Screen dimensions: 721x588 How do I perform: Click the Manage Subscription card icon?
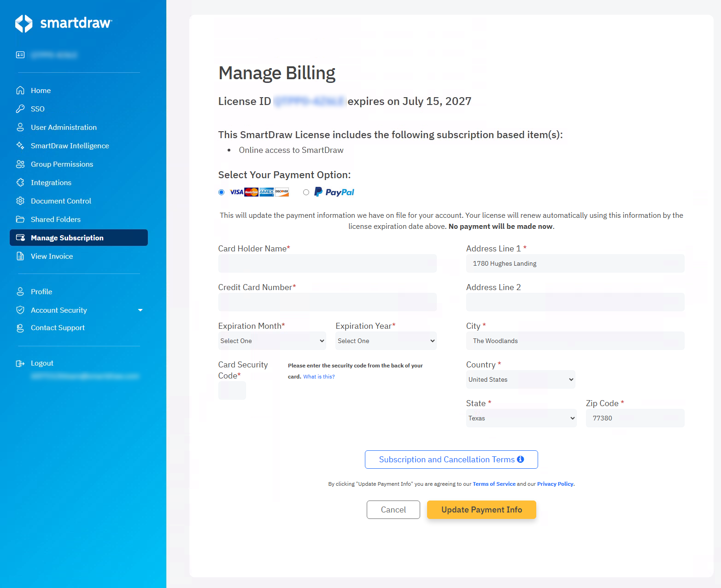coord(20,238)
